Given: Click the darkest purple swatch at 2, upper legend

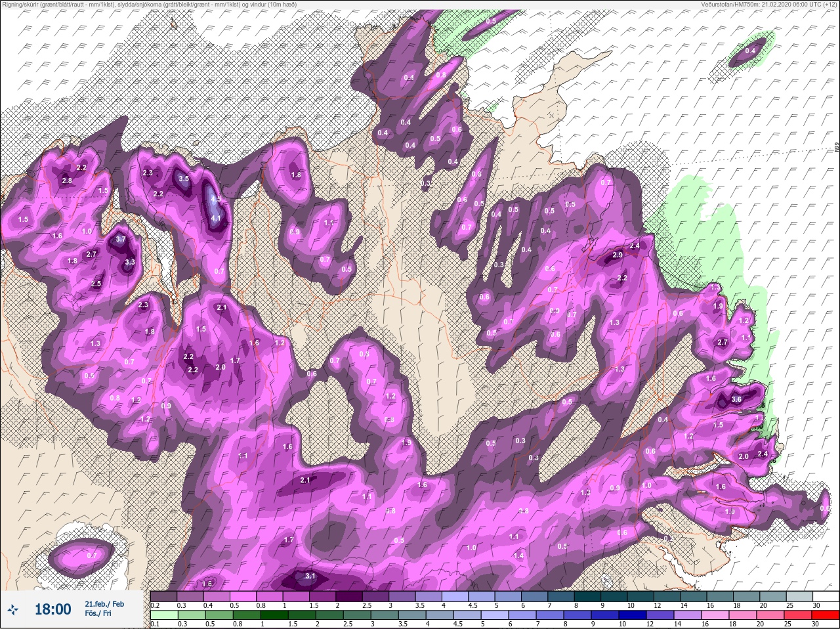Looking at the screenshot, I should [x=349, y=596].
